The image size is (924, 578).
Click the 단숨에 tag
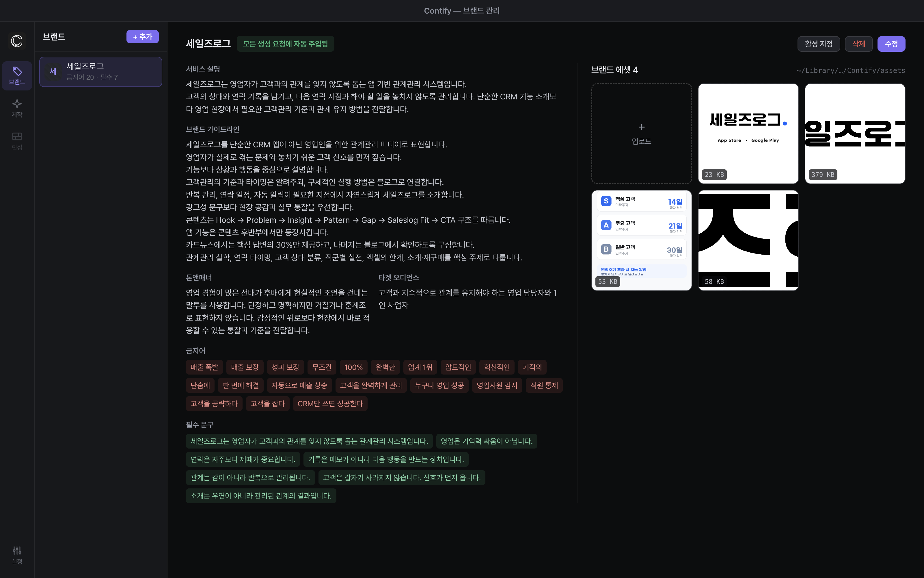[200, 385]
